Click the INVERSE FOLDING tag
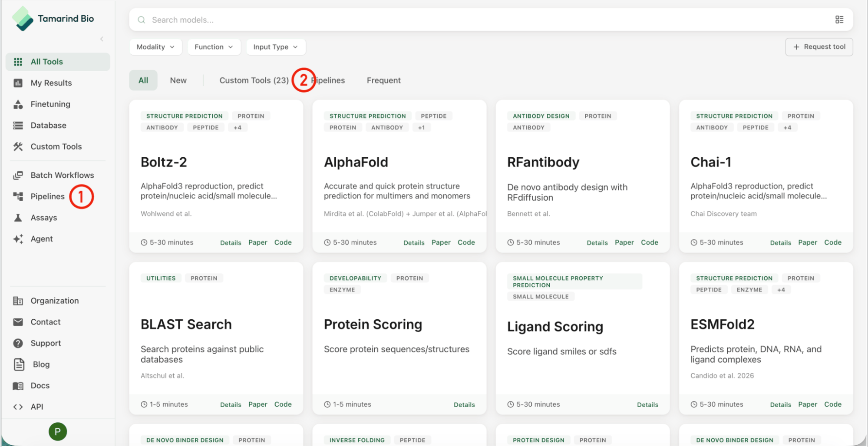 click(357, 440)
